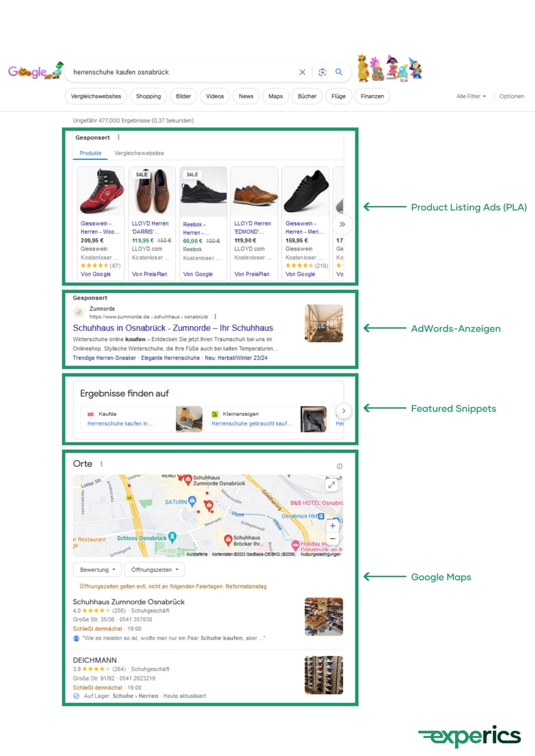Open the Maps filter chip
The height and width of the screenshot is (756, 535).
275,96
